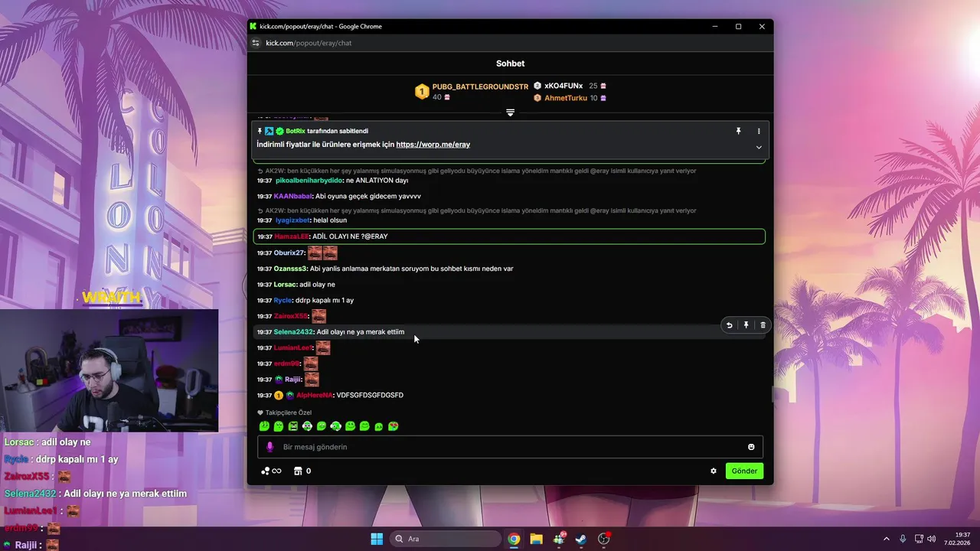Image resolution: width=980 pixels, height=551 pixels.
Task: Select the sixth emote with headset
Action: click(x=335, y=426)
